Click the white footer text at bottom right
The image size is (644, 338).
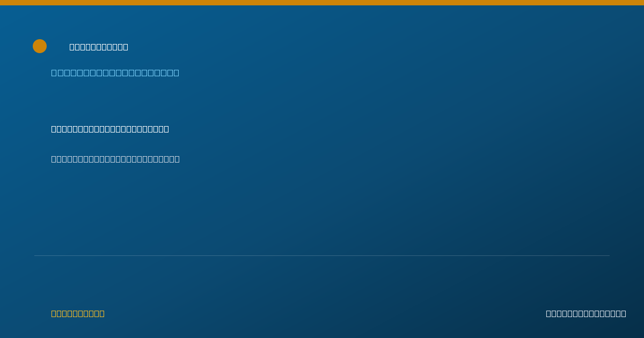click(x=586, y=313)
